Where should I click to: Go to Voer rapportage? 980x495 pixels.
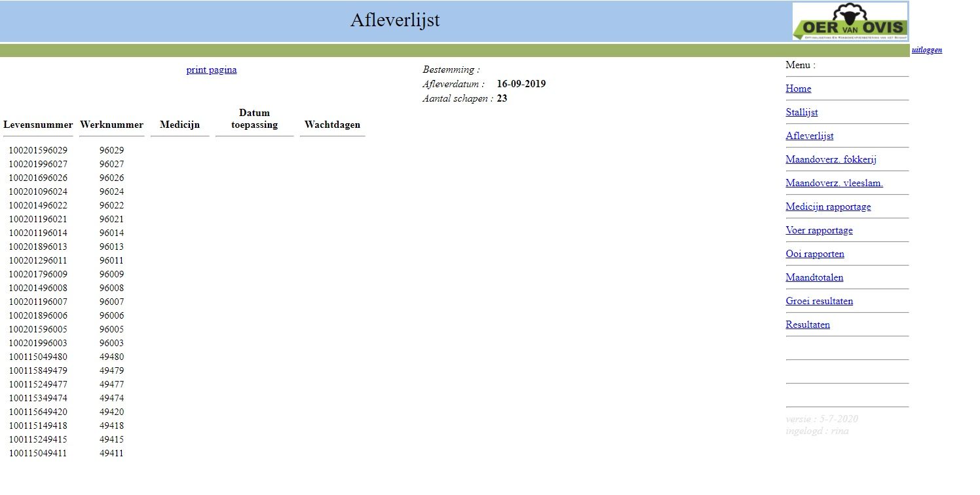click(x=819, y=230)
